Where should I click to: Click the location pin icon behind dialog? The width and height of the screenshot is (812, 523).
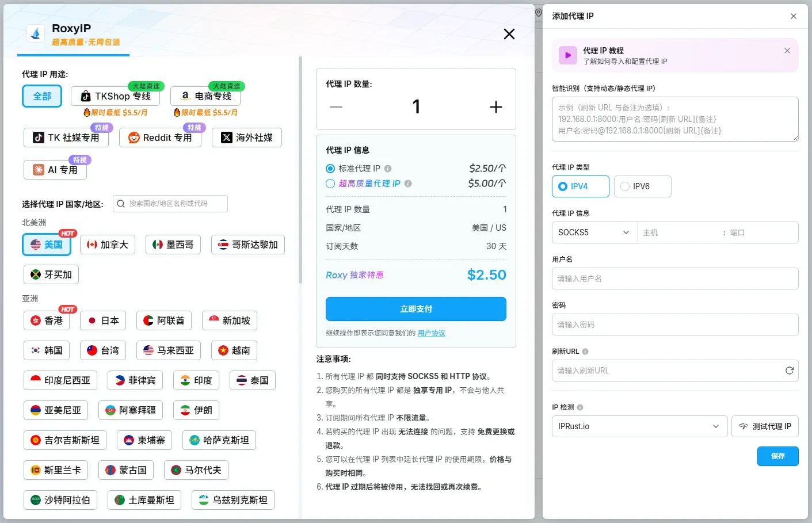click(x=539, y=12)
